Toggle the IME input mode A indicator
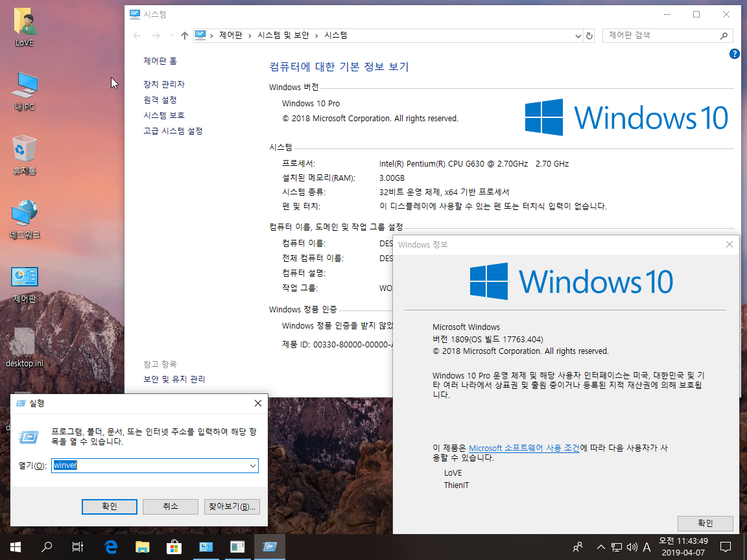 coord(647,547)
